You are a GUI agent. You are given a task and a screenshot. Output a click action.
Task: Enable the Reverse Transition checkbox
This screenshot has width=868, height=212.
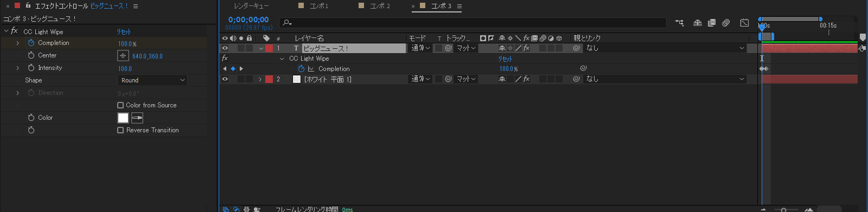coord(120,130)
